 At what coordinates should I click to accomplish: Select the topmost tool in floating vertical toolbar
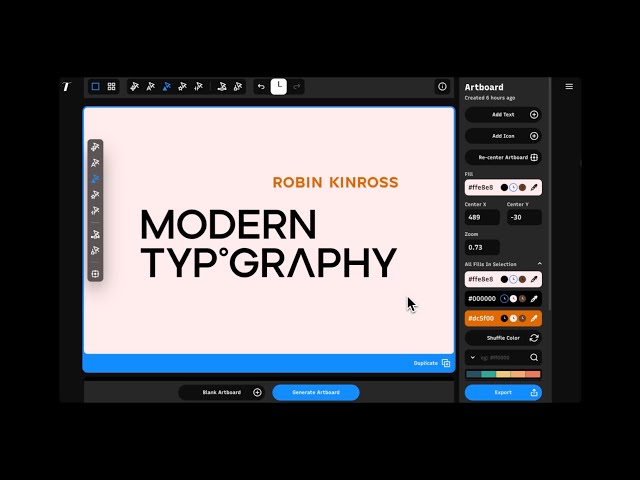[x=95, y=147]
